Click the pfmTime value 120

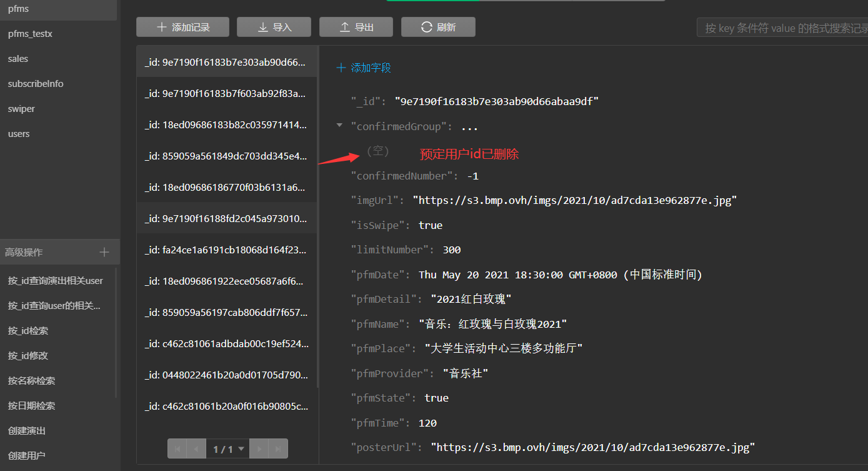tap(427, 423)
